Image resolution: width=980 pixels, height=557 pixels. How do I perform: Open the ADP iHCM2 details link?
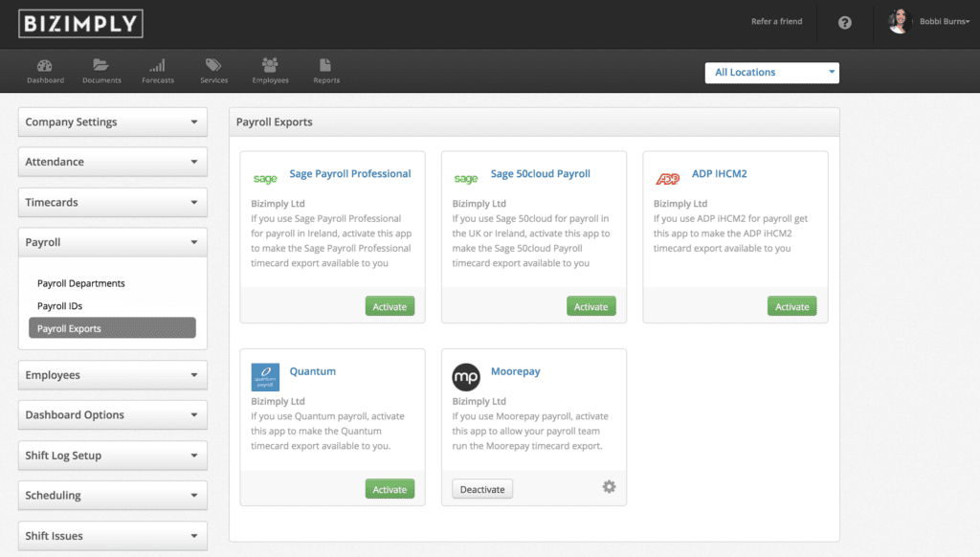coord(719,173)
